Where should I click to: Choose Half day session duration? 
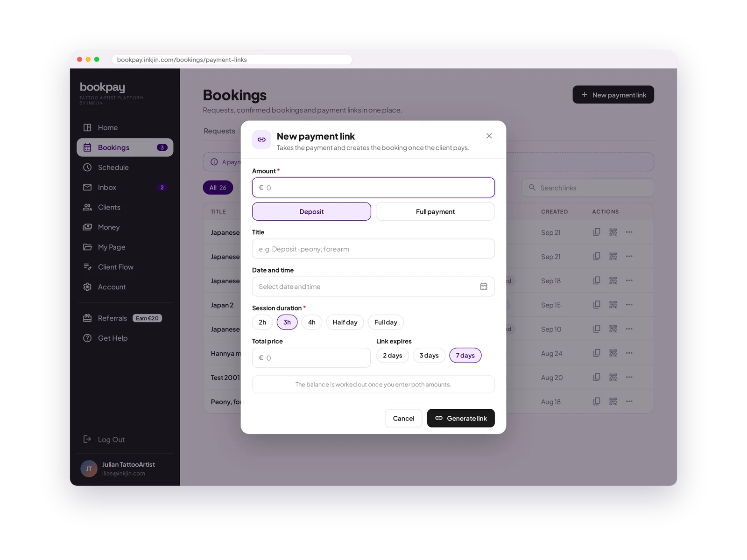[x=345, y=322]
